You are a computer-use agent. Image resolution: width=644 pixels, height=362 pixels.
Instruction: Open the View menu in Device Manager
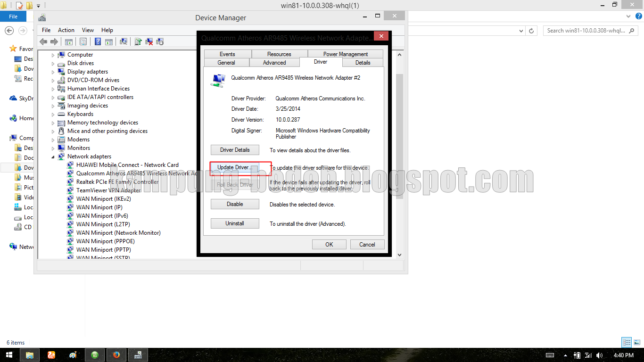pos(88,30)
